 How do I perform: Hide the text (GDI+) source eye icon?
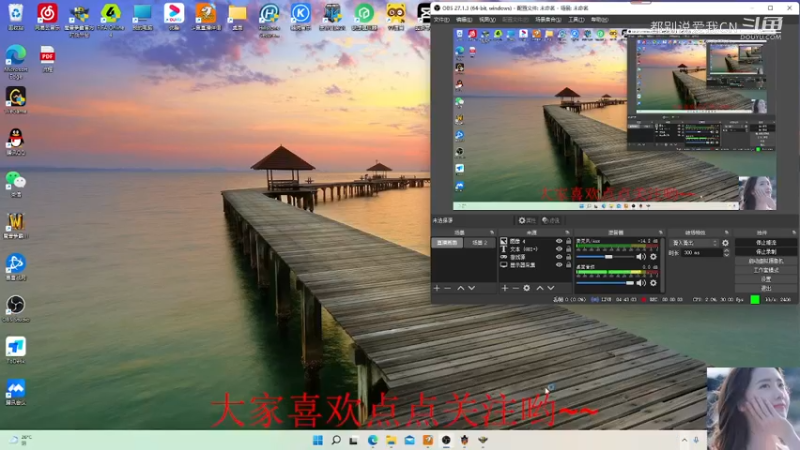coord(559,249)
